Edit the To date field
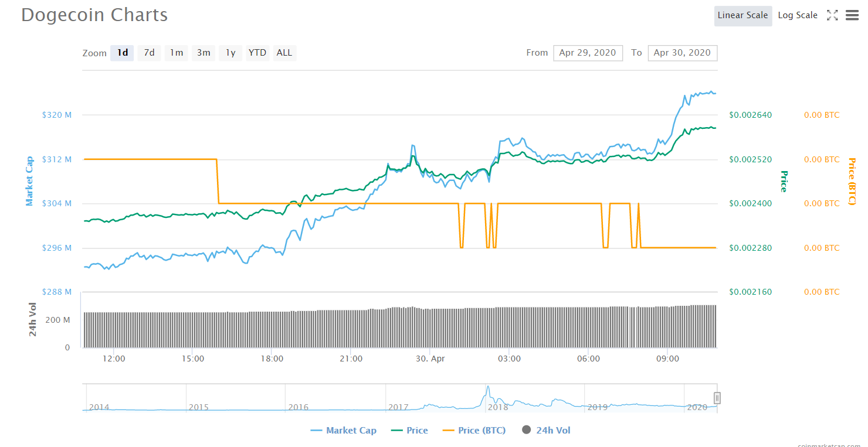This screenshot has height=447, width=868. click(x=682, y=53)
